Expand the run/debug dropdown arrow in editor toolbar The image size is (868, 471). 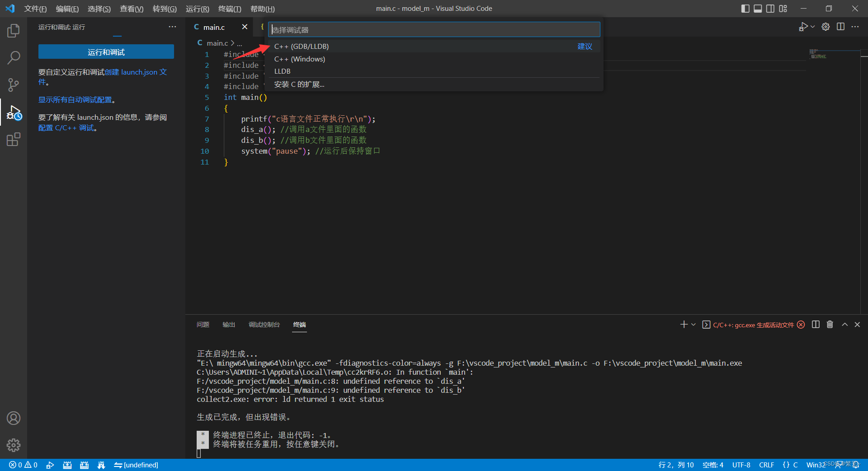813,27
